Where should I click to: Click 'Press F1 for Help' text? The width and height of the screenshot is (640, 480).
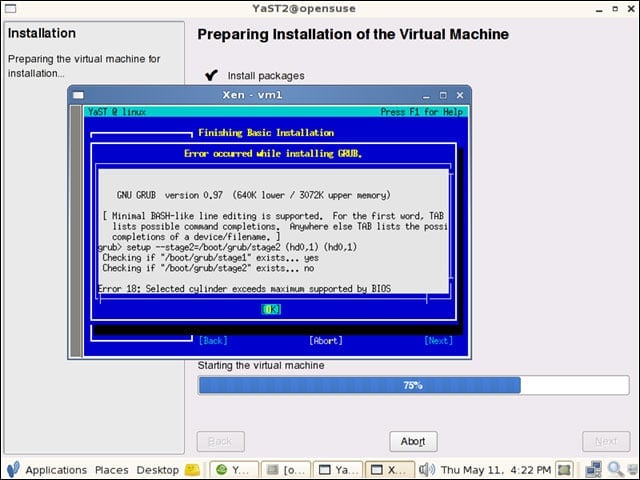coord(422,112)
